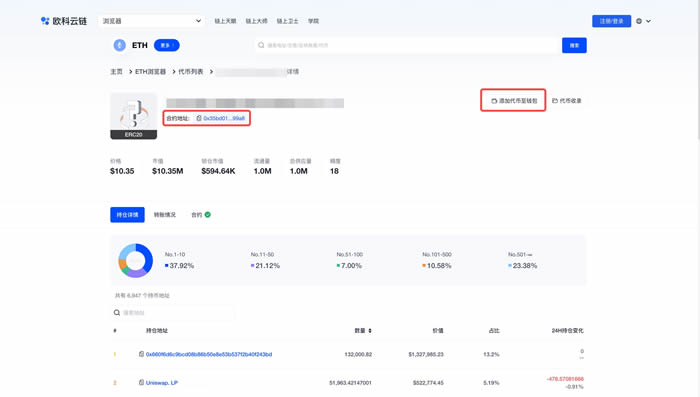Click the 添加代币至钱包 button
Image resolution: width=700 pixels, height=397 pixels.
pyautogui.click(x=513, y=100)
